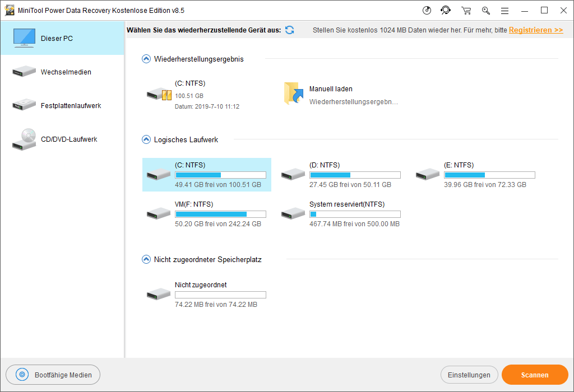The image size is (574, 392).
Task: Click the disc icon in Bootfähige Medien button
Action: (x=22, y=375)
